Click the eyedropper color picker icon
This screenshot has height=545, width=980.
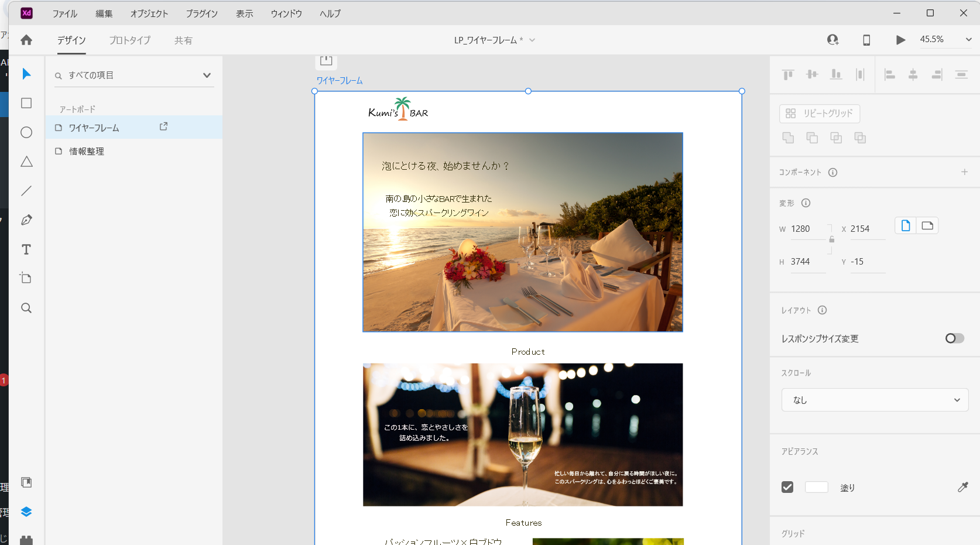click(x=962, y=487)
